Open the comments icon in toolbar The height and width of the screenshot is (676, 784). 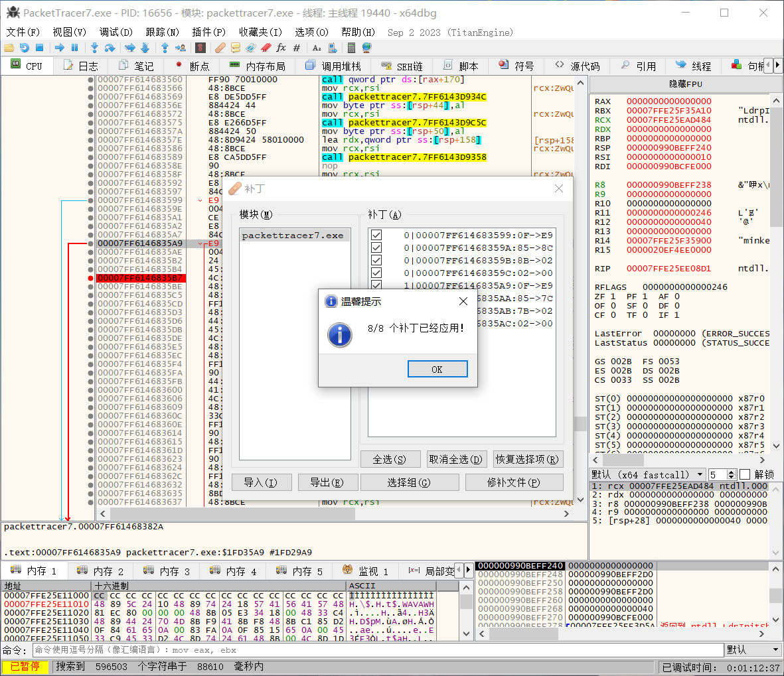point(236,48)
